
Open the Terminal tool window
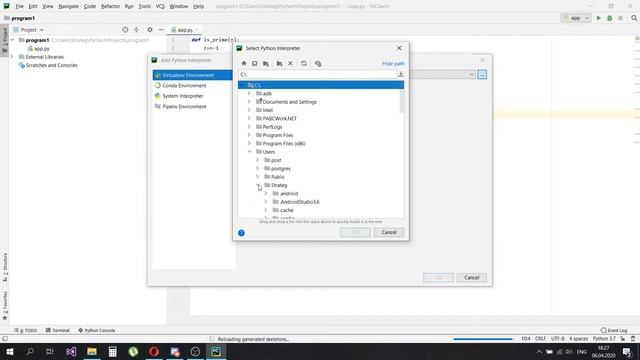tap(58, 330)
